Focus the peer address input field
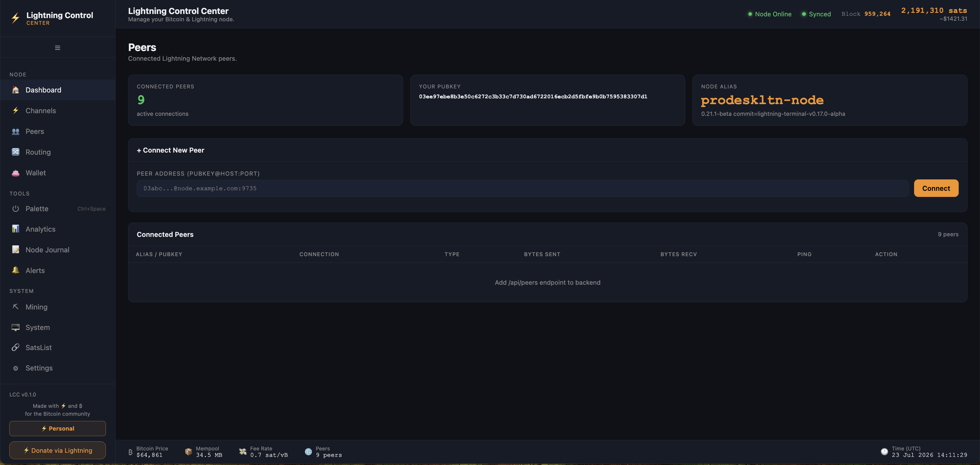 (522, 188)
